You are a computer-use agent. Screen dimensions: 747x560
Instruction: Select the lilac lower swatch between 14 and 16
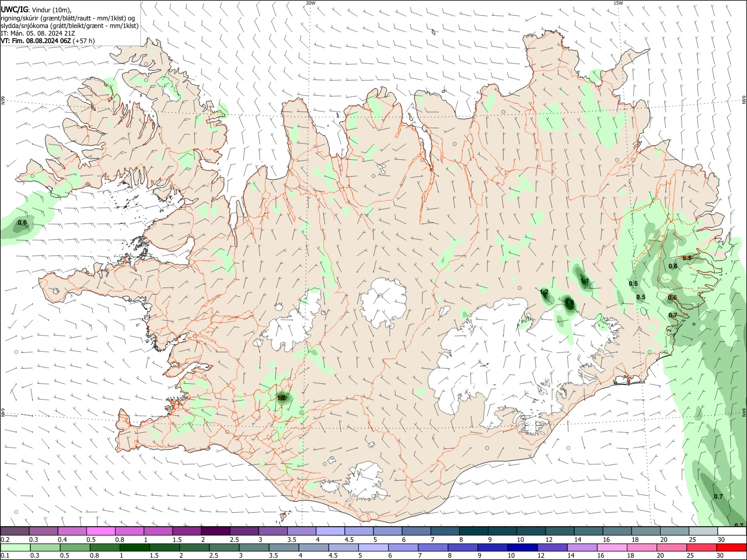[x=582, y=547]
